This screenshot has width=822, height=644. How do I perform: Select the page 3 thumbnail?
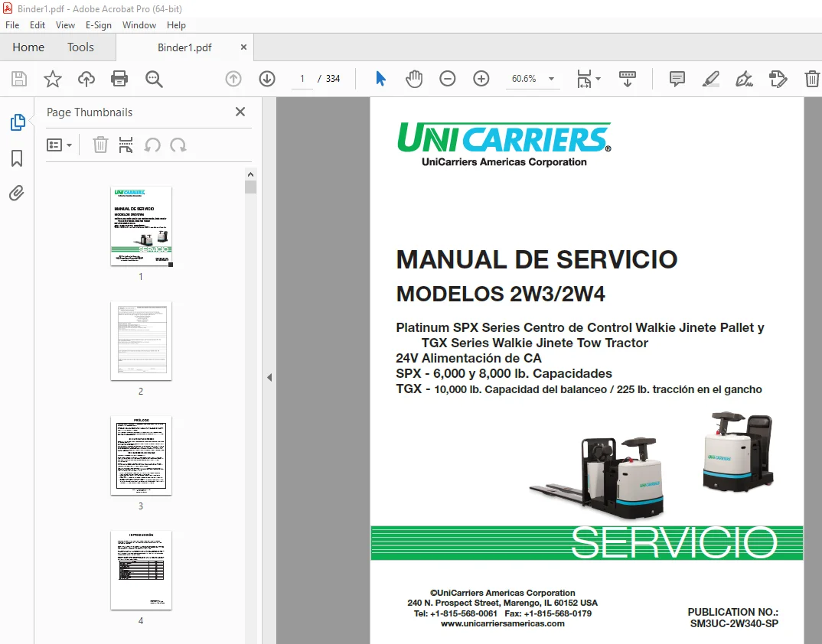[141, 456]
